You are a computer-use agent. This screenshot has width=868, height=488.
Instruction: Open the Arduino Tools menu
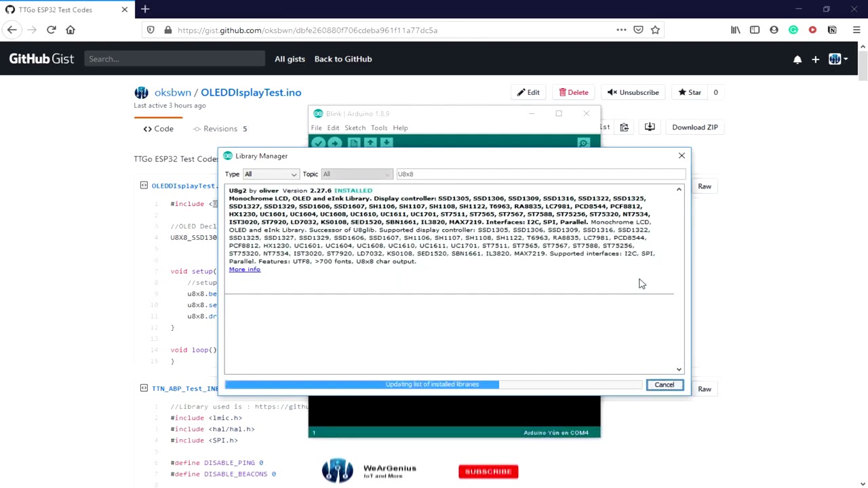click(378, 127)
